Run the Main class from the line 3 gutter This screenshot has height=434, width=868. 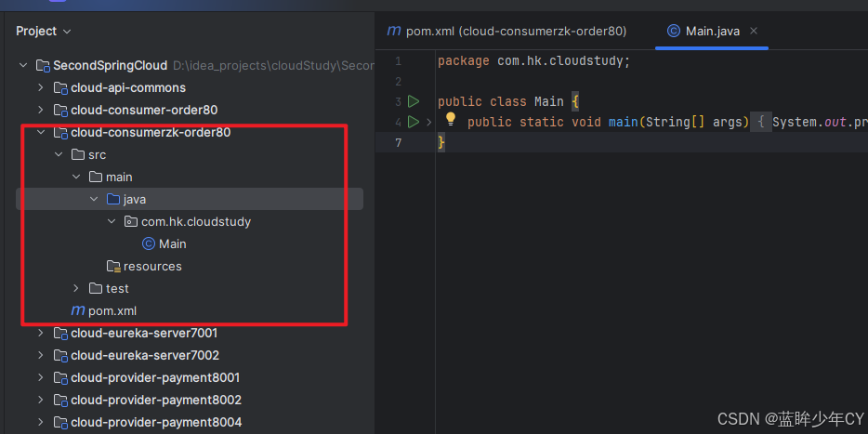[414, 101]
